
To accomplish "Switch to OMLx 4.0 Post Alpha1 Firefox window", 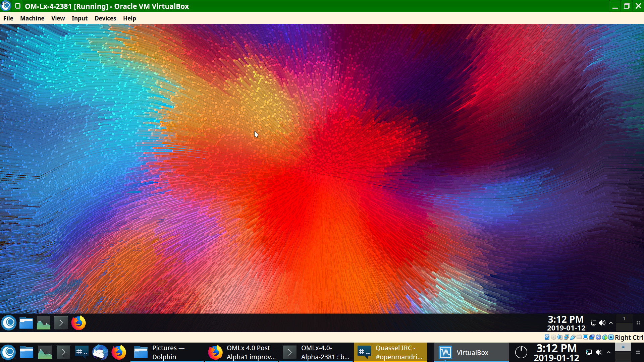I will pyautogui.click(x=241, y=352).
